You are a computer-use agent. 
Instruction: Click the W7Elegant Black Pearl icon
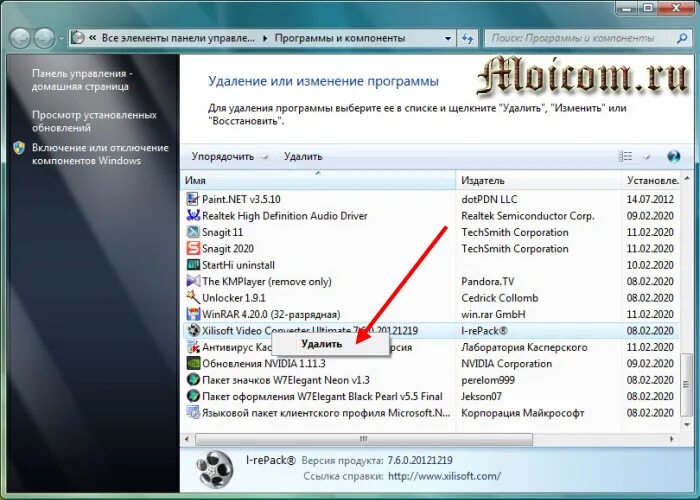(x=193, y=396)
